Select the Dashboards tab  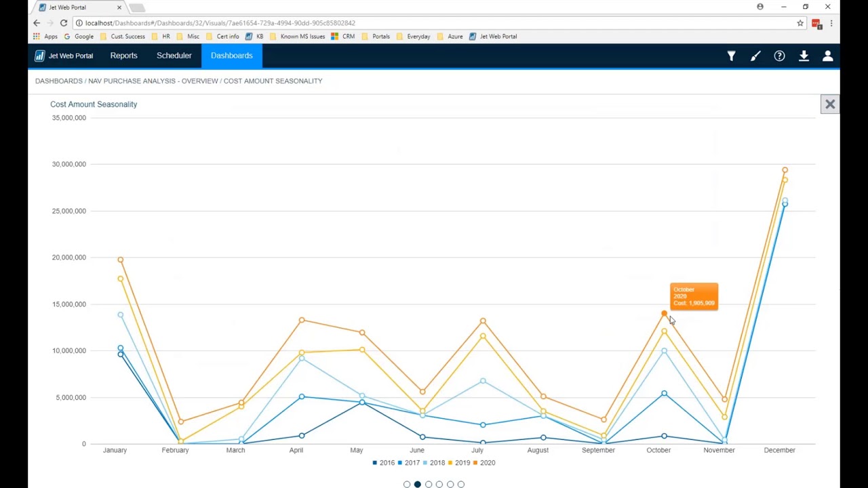pyautogui.click(x=231, y=56)
